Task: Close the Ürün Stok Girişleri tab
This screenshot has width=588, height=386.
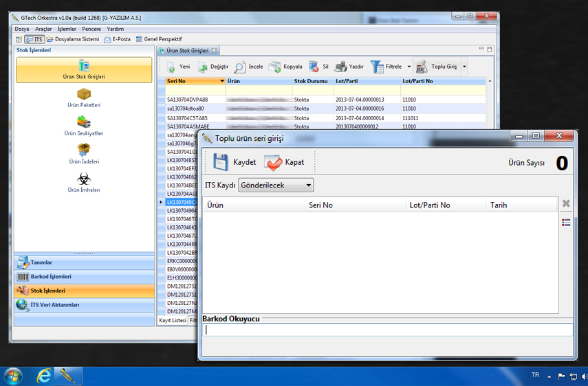Action: [214, 50]
